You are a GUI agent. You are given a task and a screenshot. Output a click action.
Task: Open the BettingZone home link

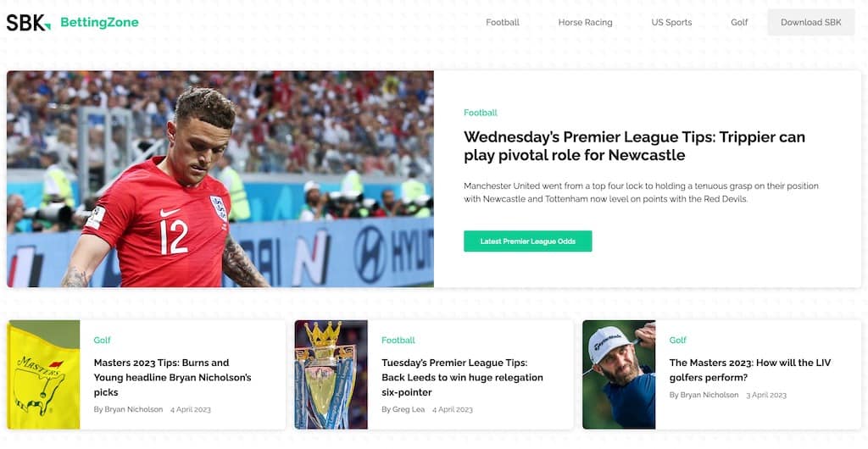click(100, 23)
